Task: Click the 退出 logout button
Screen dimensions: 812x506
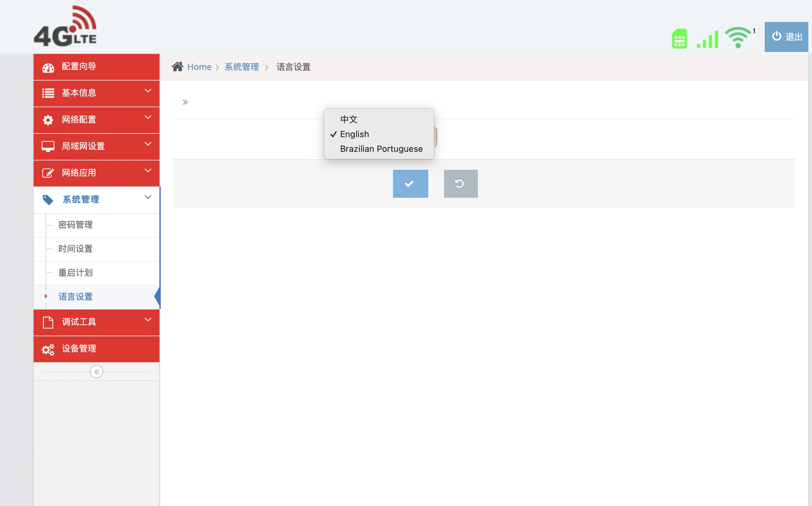Action: (786, 37)
